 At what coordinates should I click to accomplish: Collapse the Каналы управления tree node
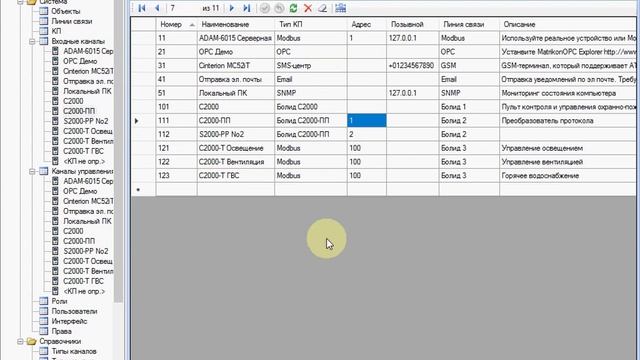(32, 171)
